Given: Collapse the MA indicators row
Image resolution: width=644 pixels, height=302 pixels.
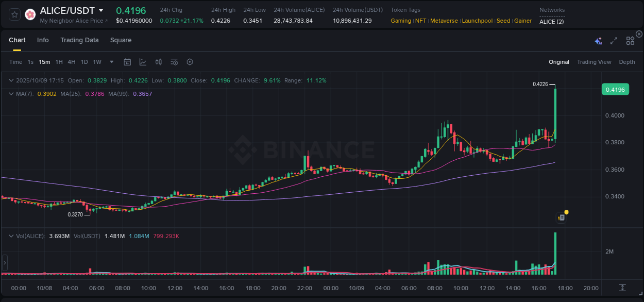Looking at the screenshot, I should coord(11,93).
